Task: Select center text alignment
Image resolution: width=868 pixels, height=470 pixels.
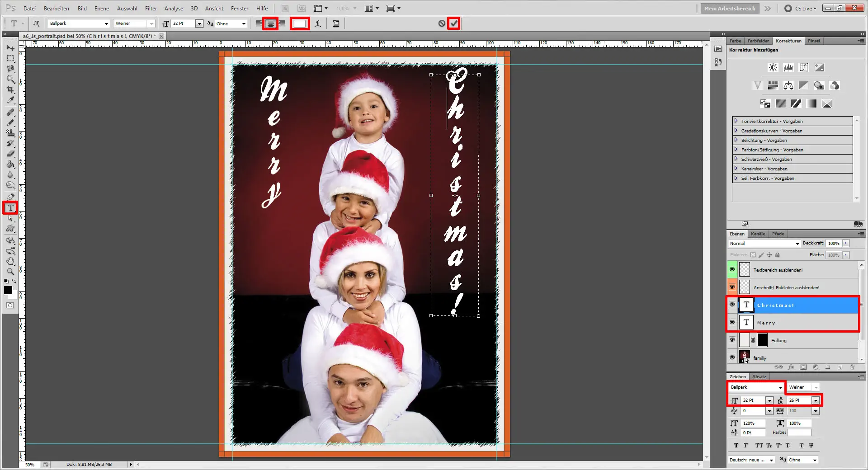Action: tap(270, 23)
